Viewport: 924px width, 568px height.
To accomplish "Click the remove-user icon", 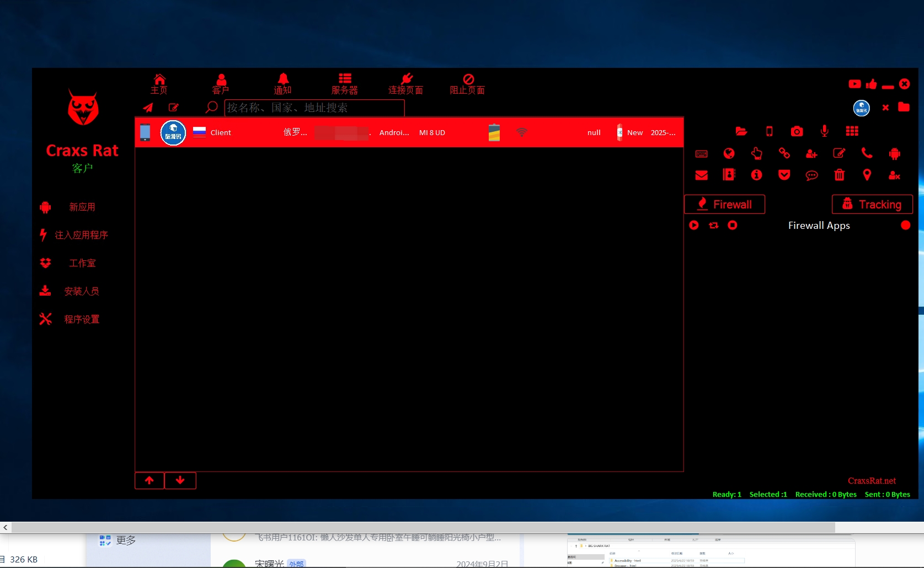I will (x=895, y=175).
